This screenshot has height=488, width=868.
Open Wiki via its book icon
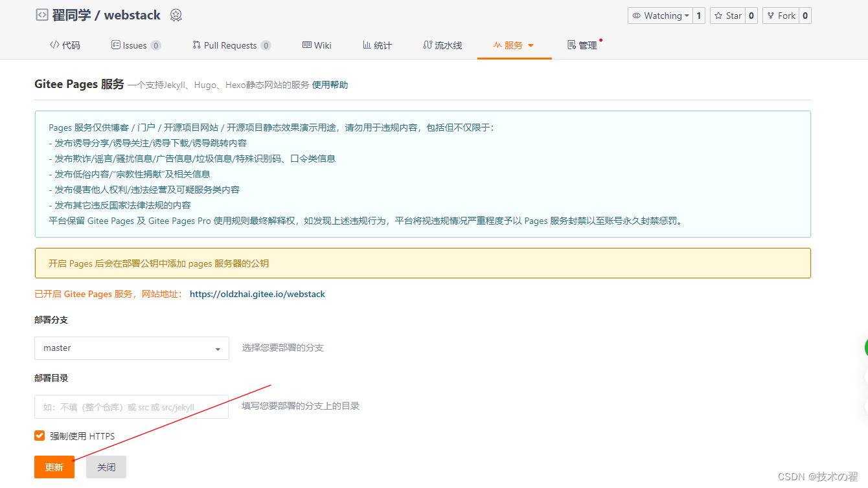click(x=308, y=45)
